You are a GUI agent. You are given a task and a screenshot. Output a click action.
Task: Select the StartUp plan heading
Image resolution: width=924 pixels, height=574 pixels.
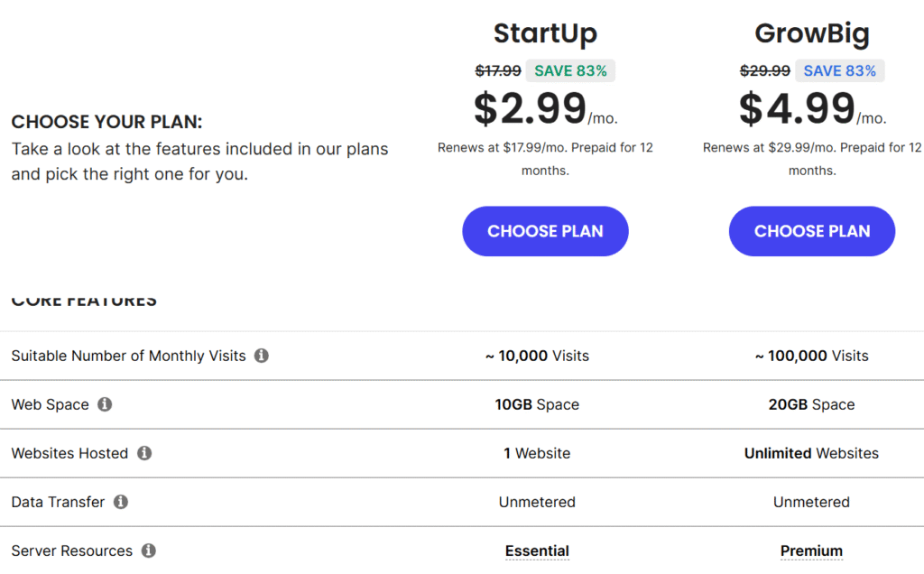(x=545, y=33)
